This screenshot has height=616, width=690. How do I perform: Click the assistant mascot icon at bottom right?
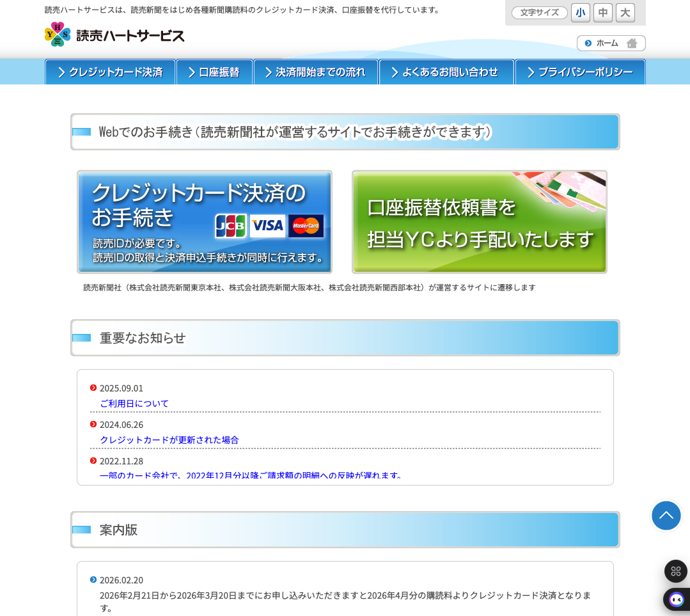[x=676, y=599]
